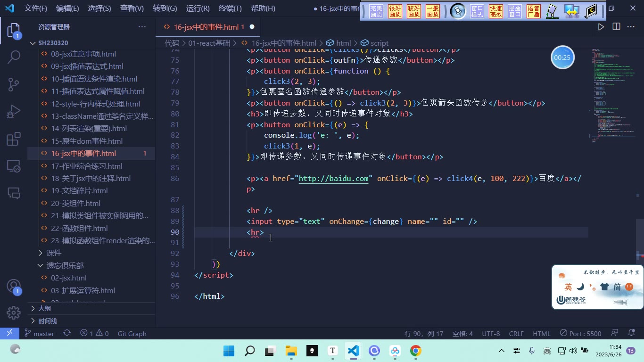Open the 文件(F) menu
This screenshot has width=644, height=362.
(36, 8)
